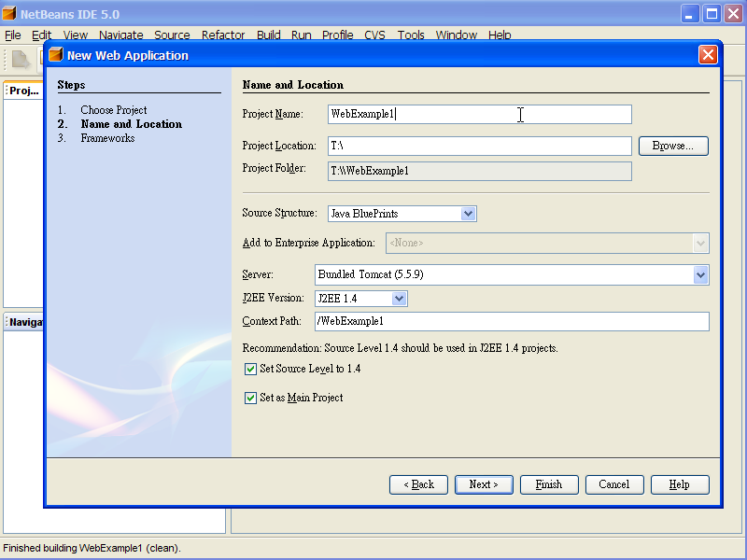747x560 pixels.
Task: Open the Build menu
Action: pyautogui.click(x=269, y=35)
